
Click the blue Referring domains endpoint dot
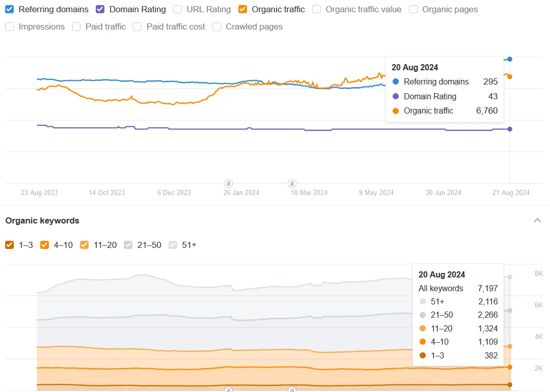[x=510, y=59]
